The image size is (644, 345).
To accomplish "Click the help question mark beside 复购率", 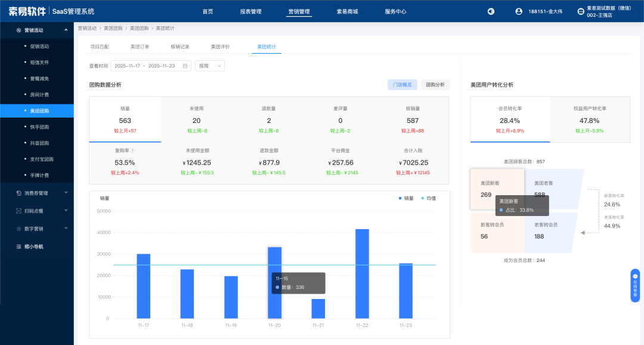I will [133, 150].
